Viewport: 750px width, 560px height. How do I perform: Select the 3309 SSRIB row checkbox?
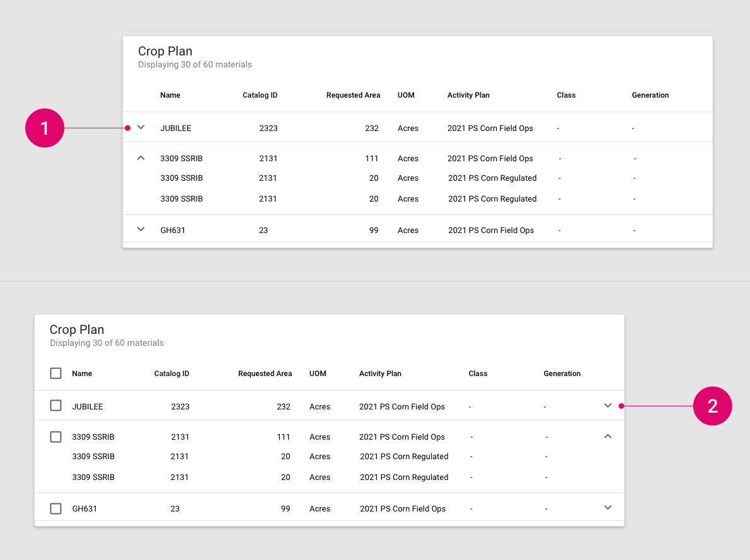[x=56, y=437]
